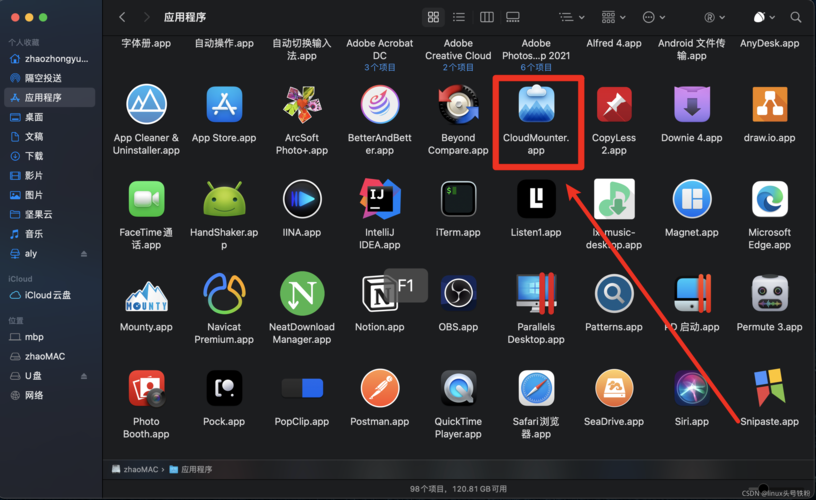Open BetterAndBetter.app icon

click(x=380, y=104)
